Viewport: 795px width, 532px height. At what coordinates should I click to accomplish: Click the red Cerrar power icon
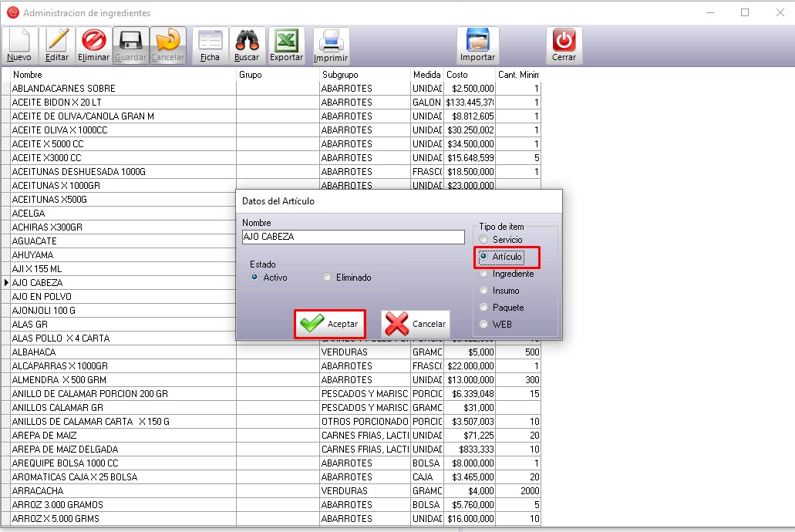(x=564, y=45)
